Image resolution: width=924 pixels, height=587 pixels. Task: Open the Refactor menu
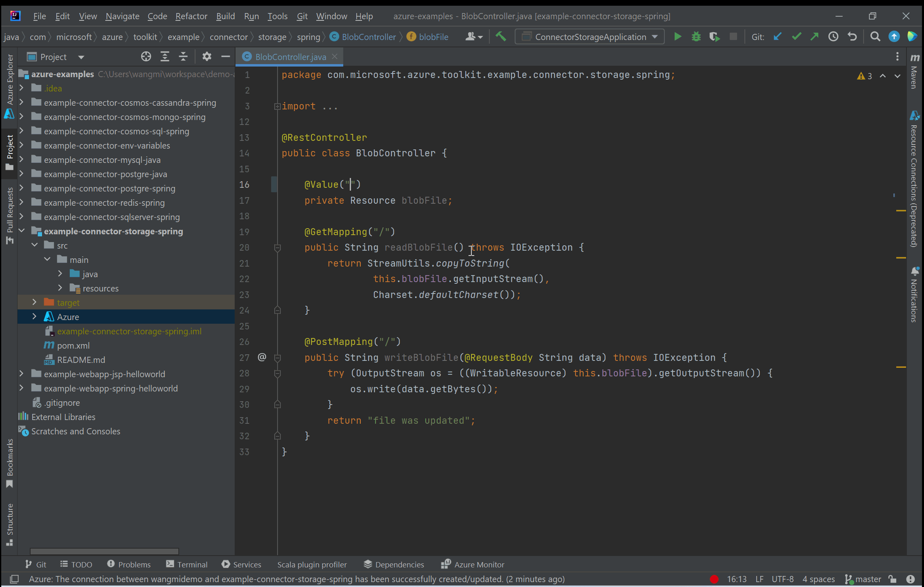191,16
